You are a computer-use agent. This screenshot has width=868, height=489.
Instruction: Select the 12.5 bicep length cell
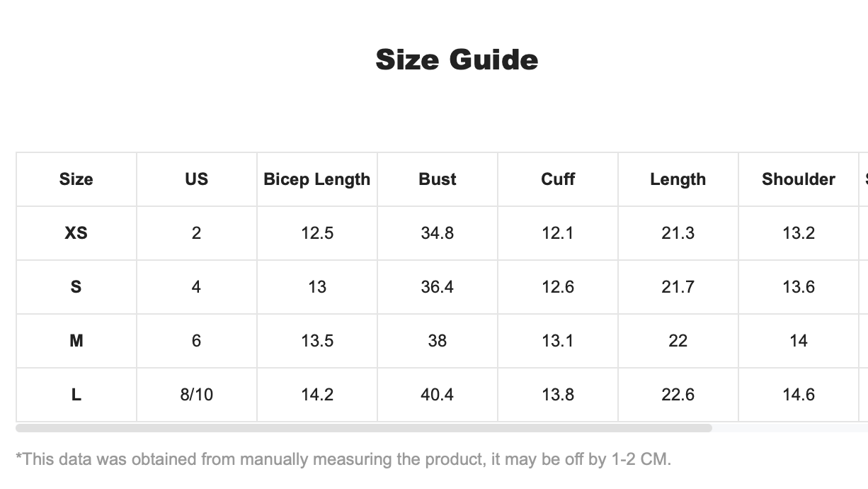click(317, 233)
